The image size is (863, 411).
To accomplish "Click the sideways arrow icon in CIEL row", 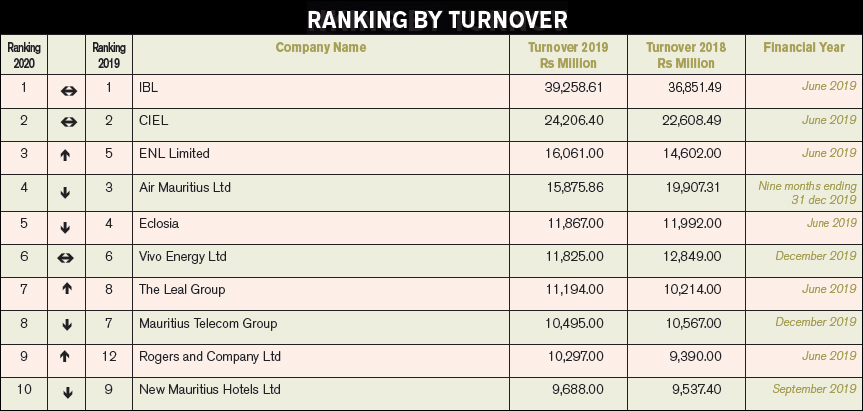I will pyautogui.click(x=68, y=122).
